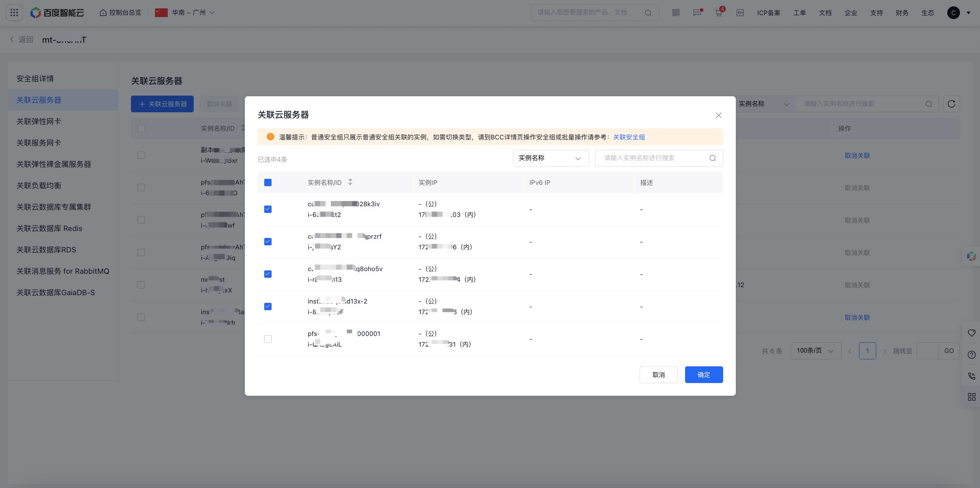Open 工单 in top navigation
Image resolution: width=980 pixels, height=488 pixels.
click(799, 13)
